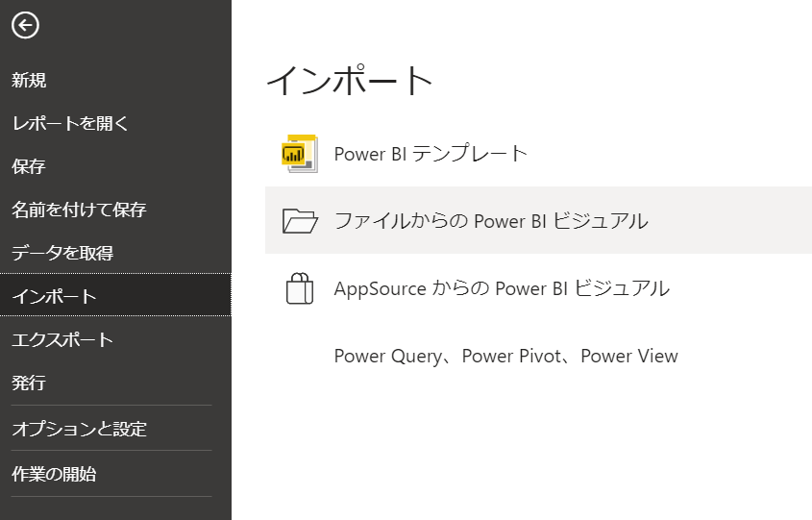Click the Power BI テンプレート yellow chart icon
812x520 pixels.
[299, 154]
